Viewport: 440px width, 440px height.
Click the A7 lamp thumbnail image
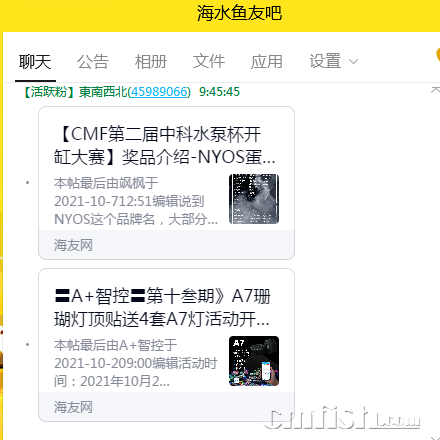point(254,361)
